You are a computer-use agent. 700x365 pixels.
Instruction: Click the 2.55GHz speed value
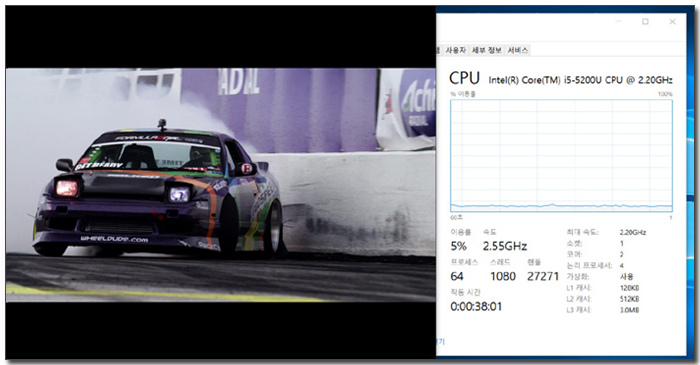click(x=505, y=246)
